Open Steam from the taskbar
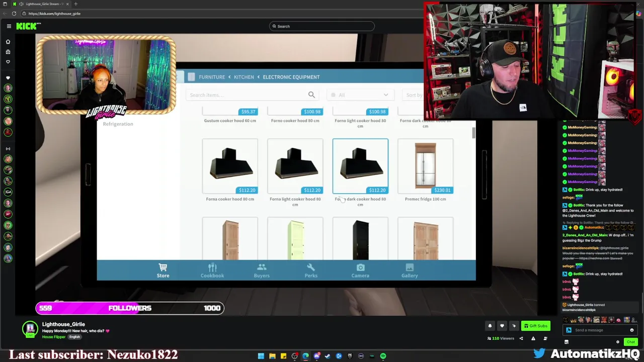 (328, 356)
